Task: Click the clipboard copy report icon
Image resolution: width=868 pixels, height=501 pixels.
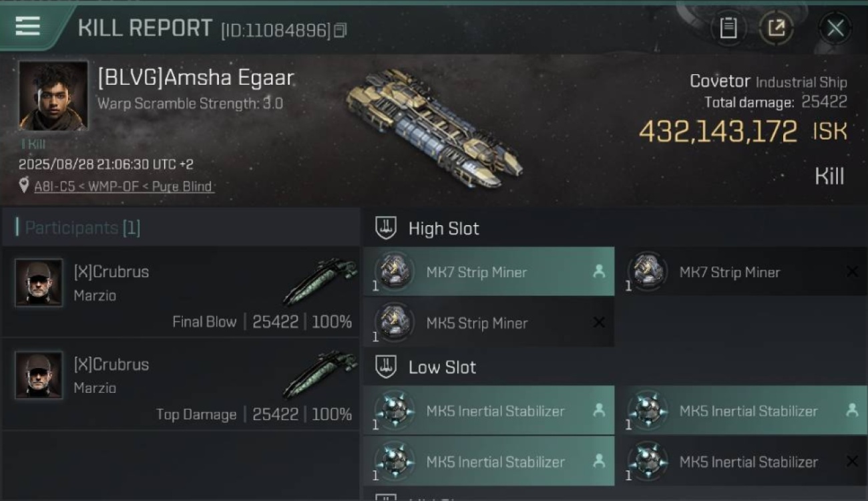Action: (x=728, y=28)
